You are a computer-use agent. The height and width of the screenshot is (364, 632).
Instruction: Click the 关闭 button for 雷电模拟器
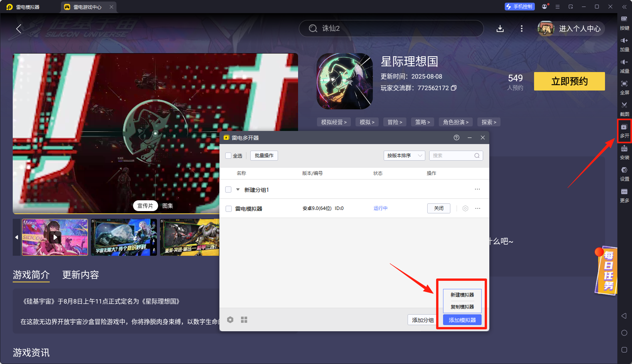[439, 208]
